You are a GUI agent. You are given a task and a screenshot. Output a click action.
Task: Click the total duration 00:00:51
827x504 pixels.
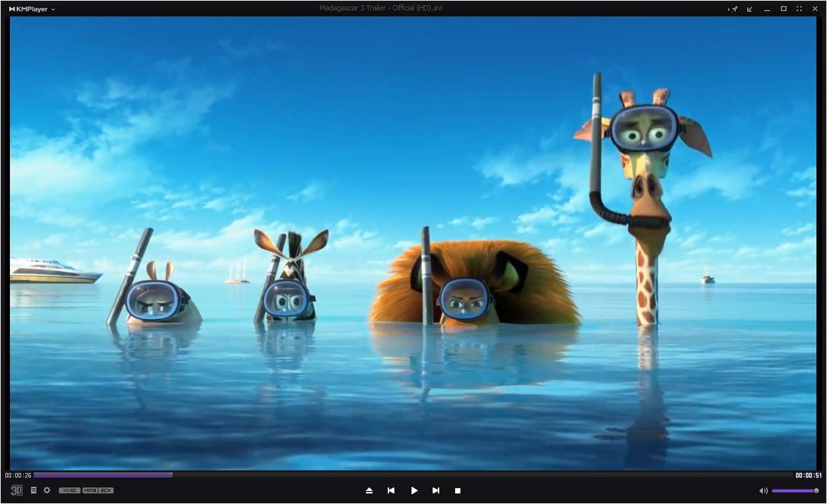click(809, 476)
